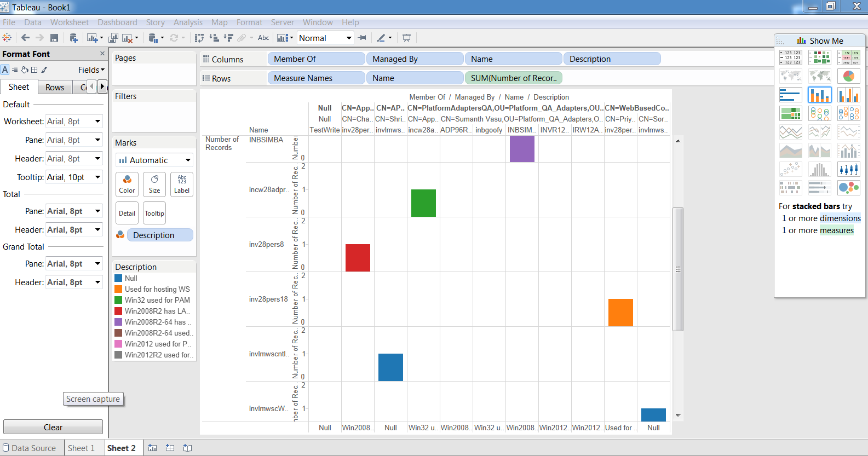Screen dimensions: 868x456
Task: Choose stacked bars in Show Me
Action: pos(819,95)
